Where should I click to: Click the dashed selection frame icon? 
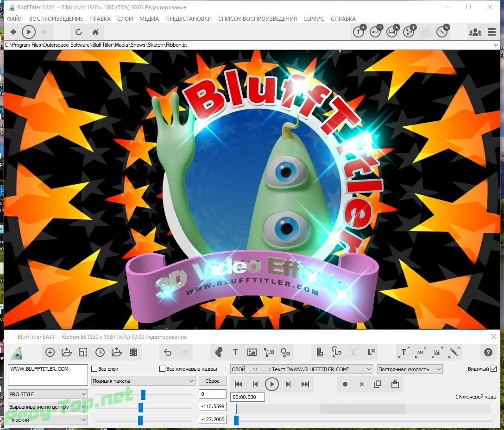pyautogui.click(x=83, y=352)
